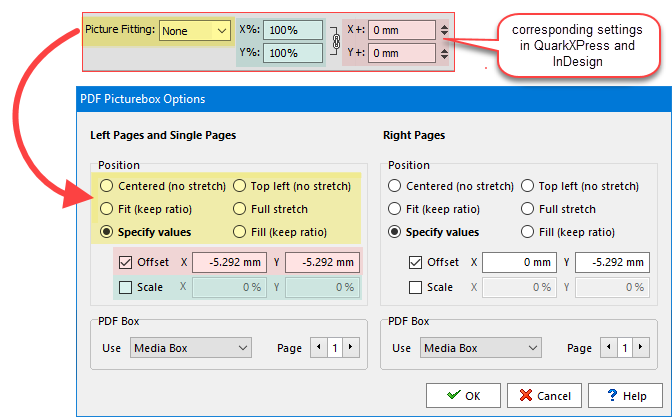Edit the X+ offset field in top toolbar
This screenshot has height=417, width=672.
pos(402,30)
